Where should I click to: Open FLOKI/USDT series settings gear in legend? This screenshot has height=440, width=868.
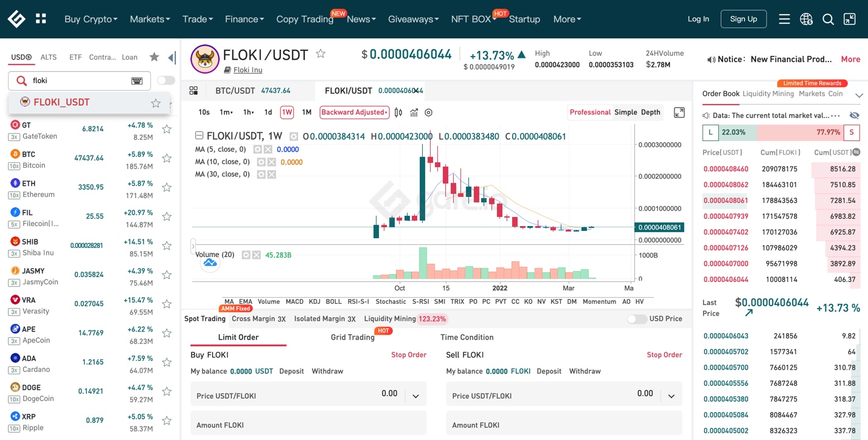click(x=294, y=136)
